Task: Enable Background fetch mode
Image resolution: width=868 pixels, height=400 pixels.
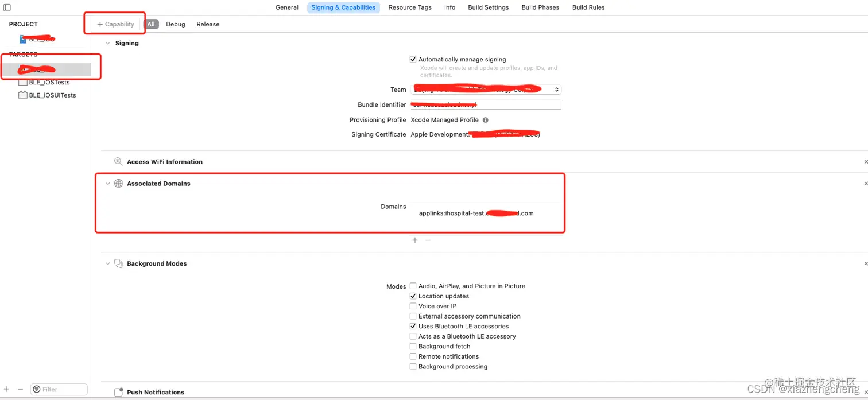Action: coord(413,347)
